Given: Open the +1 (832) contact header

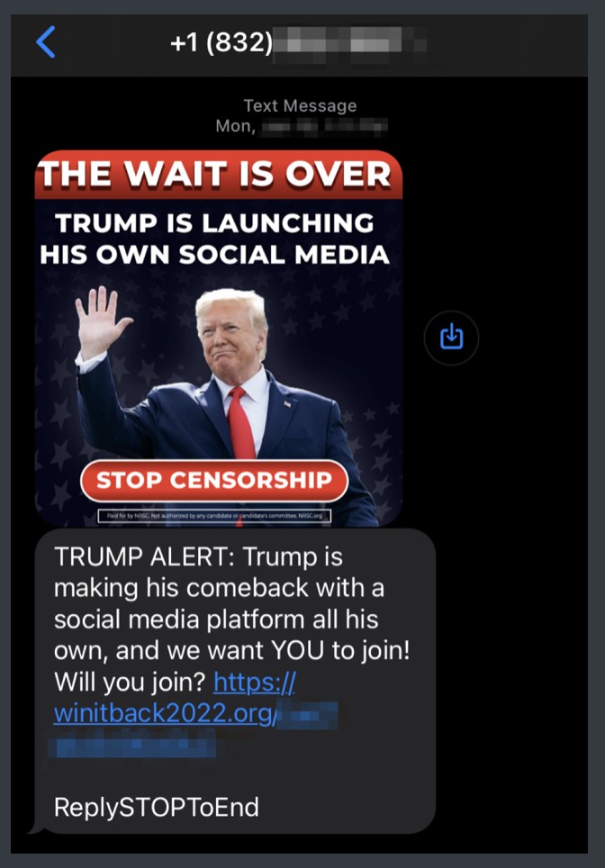Looking at the screenshot, I should click(x=299, y=42).
